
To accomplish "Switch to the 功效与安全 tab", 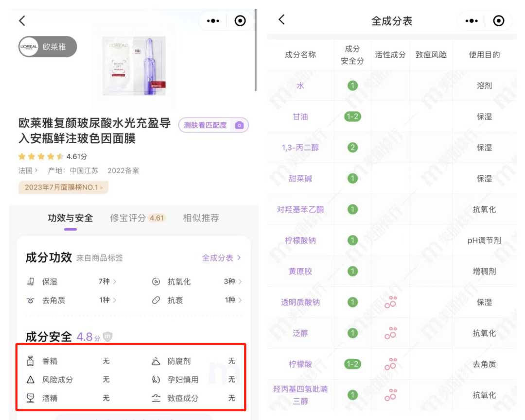I will pyautogui.click(x=70, y=218).
